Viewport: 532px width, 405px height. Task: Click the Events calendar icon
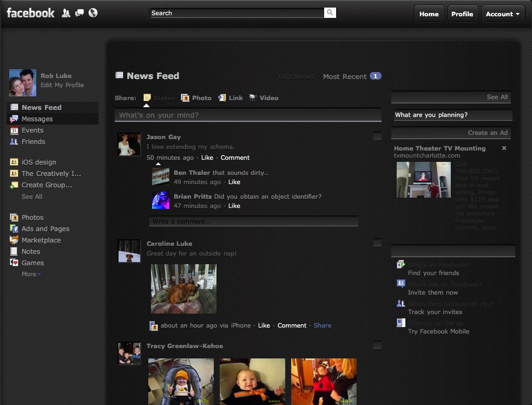click(x=14, y=130)
